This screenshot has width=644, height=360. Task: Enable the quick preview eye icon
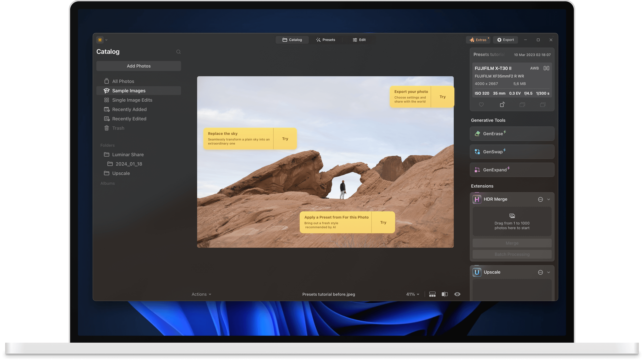pos(457,294)
